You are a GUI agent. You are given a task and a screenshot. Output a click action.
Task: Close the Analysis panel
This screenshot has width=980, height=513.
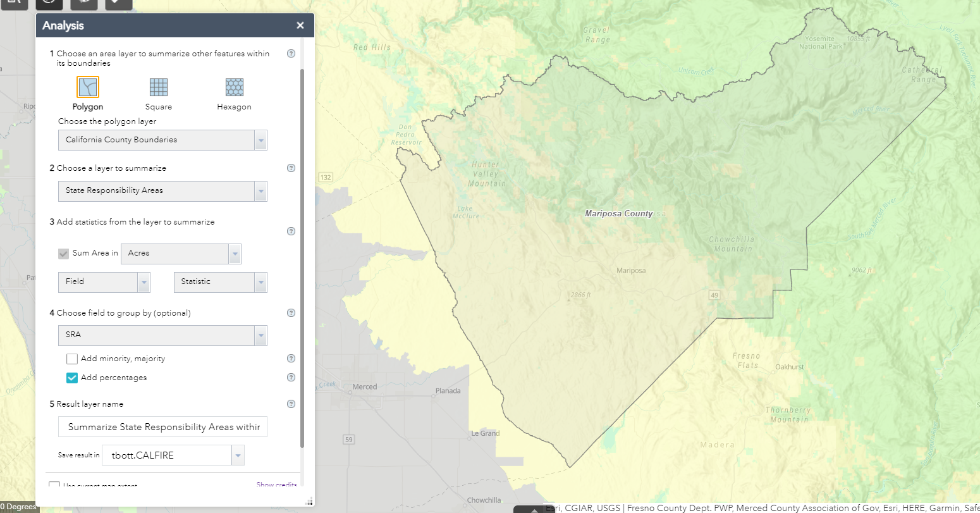[300, 25]
